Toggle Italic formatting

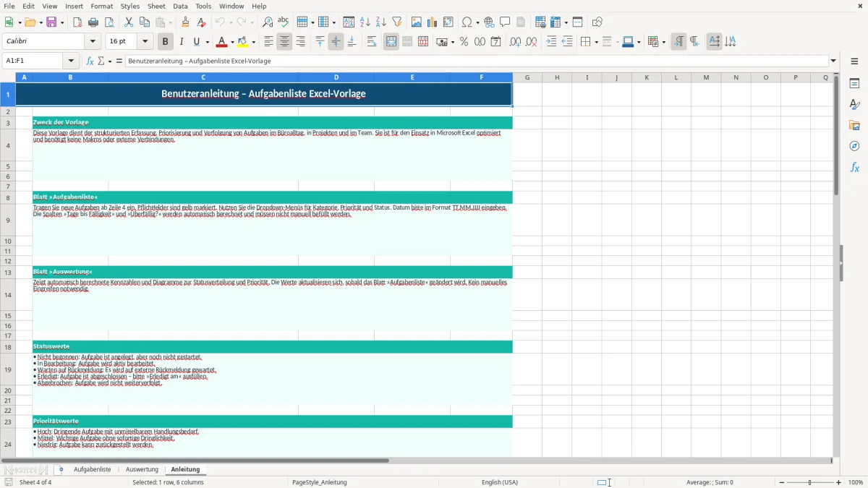click(181, 42)
